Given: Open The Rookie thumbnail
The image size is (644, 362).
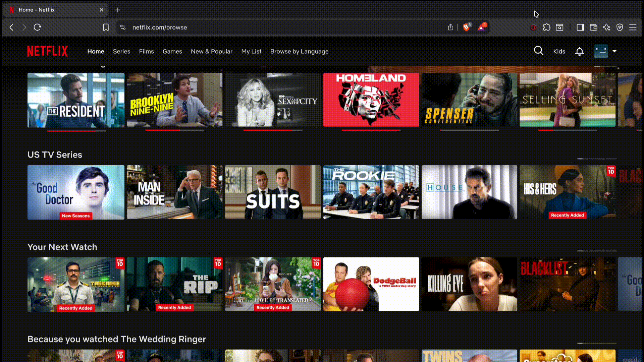Looking at the screenshot, I should point(371,192).
